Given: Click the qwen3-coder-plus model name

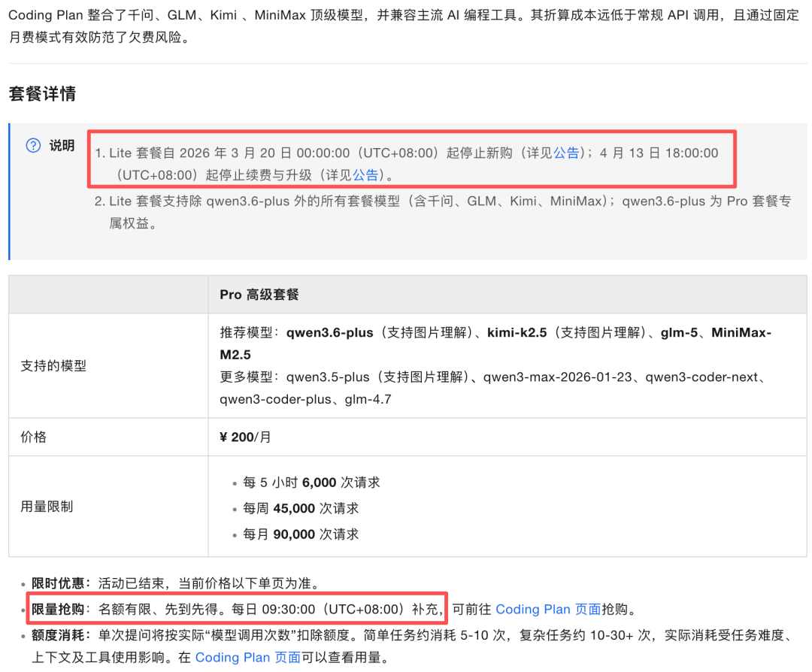Looking at the screenshot, I should click(275, 399).
